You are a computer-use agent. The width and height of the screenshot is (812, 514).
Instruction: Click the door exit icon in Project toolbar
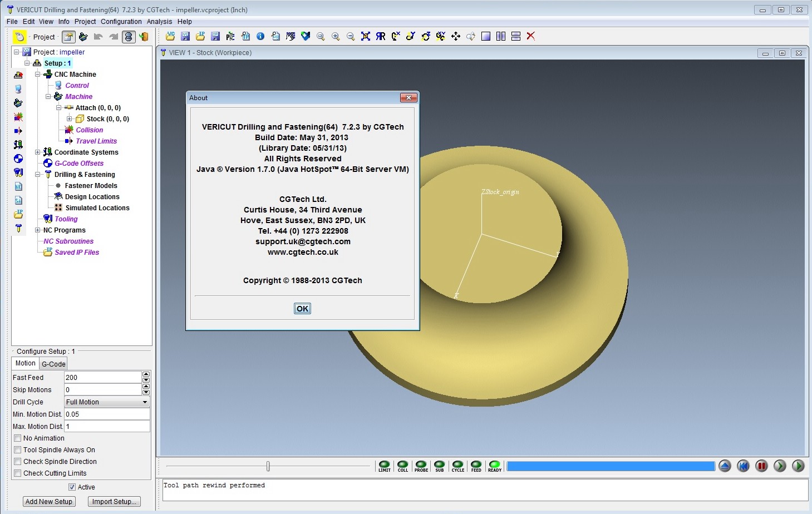coord(144,37)
